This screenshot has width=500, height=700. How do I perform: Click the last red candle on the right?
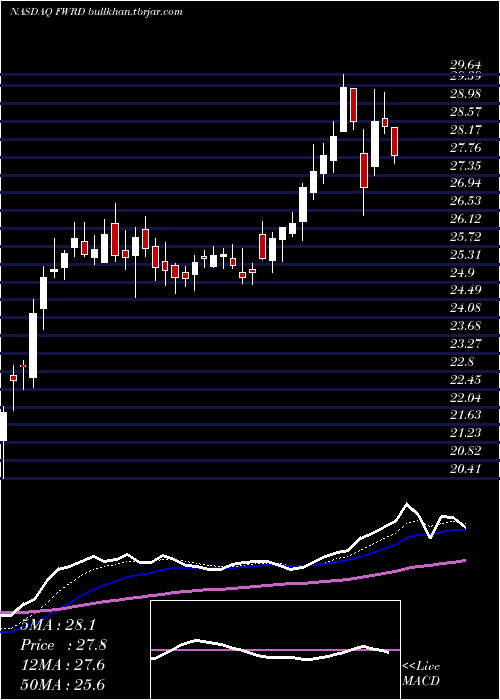pyautogui.click(x=394, y=142)
